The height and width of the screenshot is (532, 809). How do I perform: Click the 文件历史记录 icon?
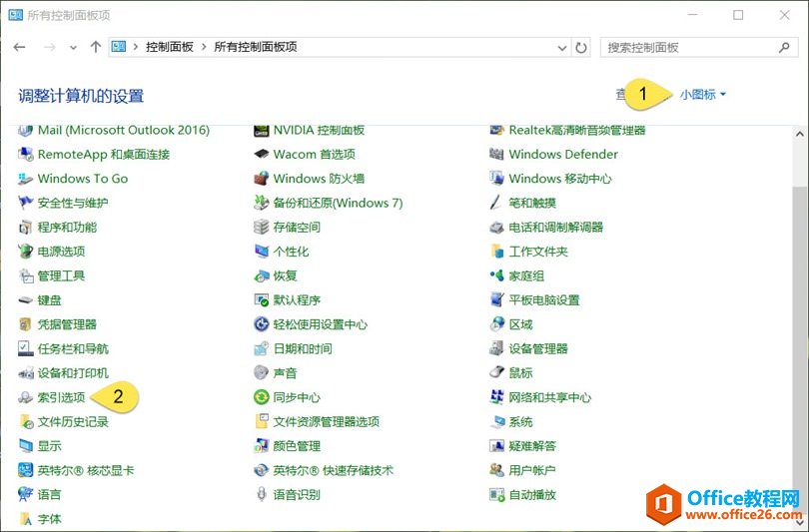25,421
